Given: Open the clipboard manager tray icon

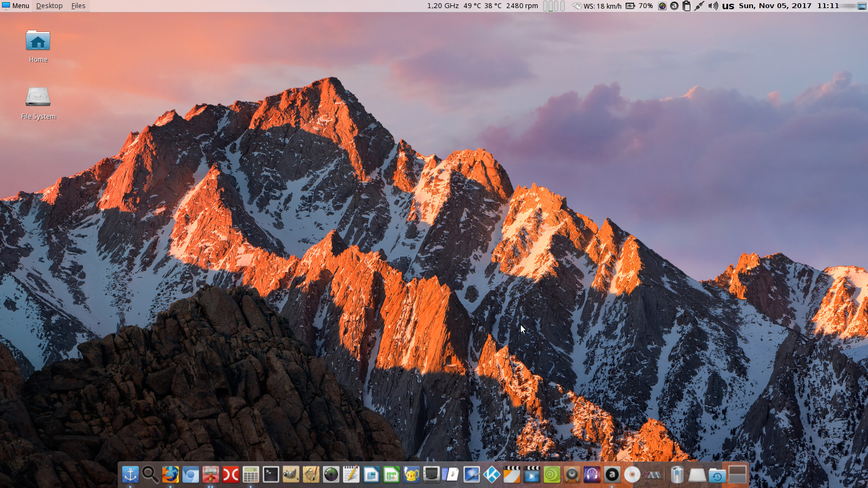Looking at the screenshot, I should (x=686, y=6).
